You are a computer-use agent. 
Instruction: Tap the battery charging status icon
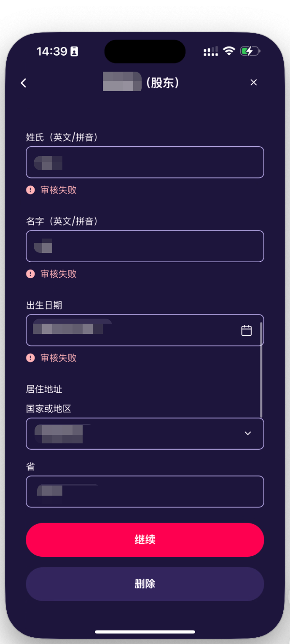point(250,51)
